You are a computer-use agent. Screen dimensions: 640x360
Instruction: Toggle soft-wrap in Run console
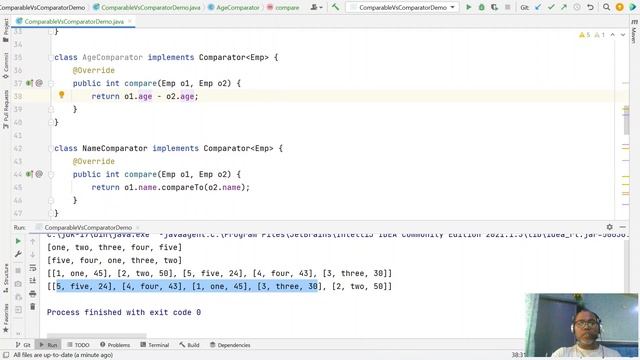pos(33,268)
